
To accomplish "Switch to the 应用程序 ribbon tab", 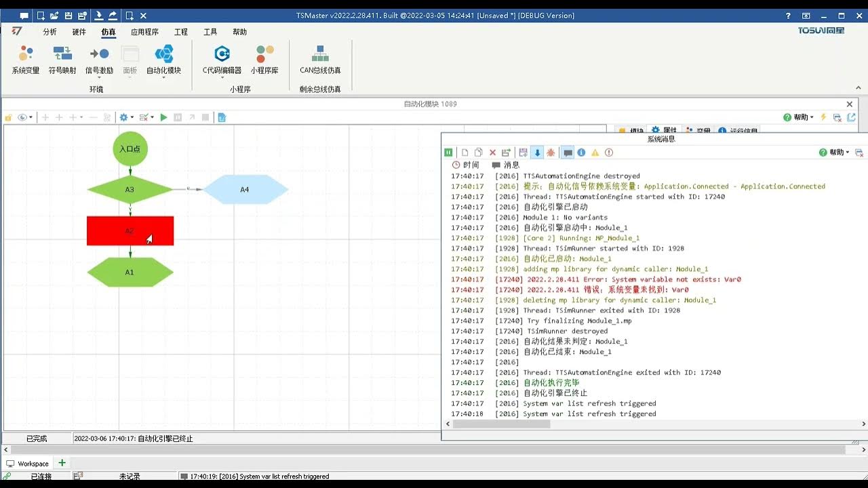I will click(x=144, y=32).
